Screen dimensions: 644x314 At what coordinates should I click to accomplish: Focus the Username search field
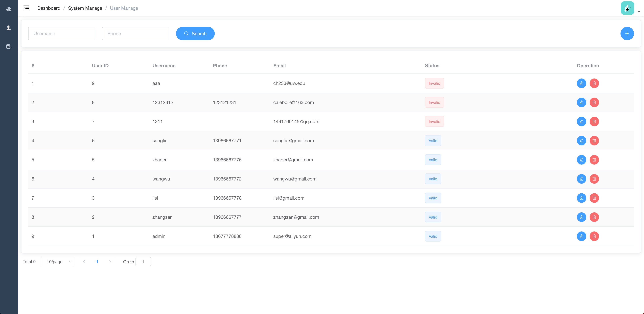(x=62, y=34)
